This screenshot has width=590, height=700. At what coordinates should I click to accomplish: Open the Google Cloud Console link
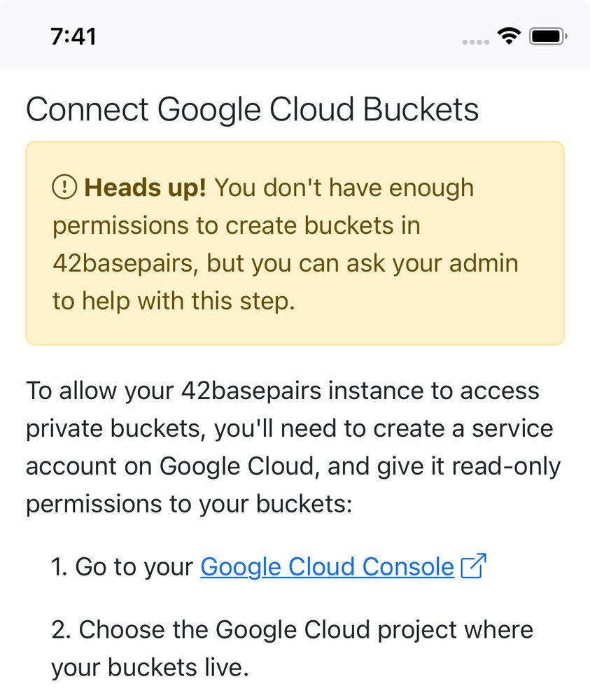[327, 567]
